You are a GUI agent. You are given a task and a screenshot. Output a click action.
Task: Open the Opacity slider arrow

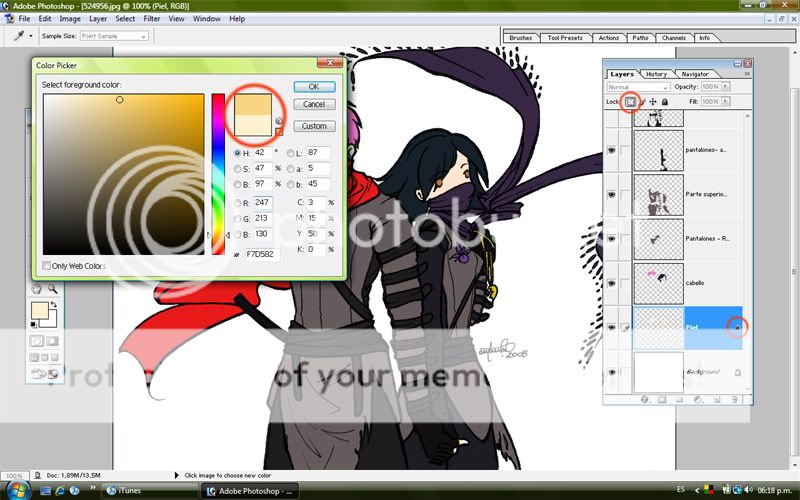coord(725,87)
